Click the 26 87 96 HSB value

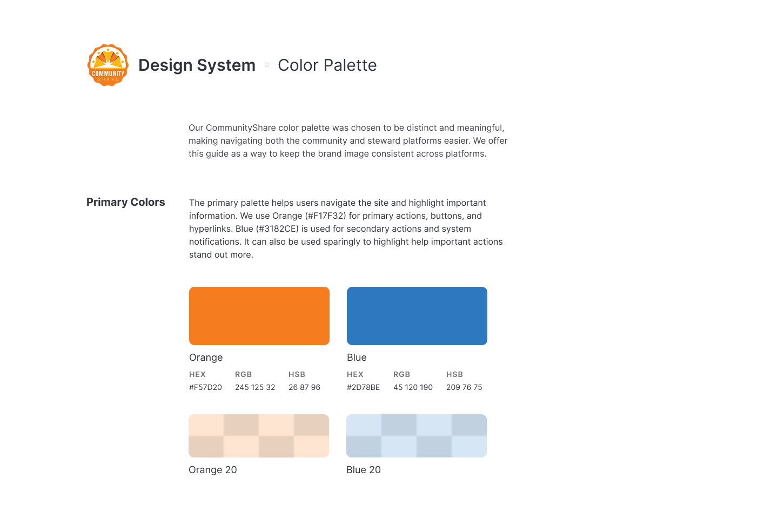[304, 387]
